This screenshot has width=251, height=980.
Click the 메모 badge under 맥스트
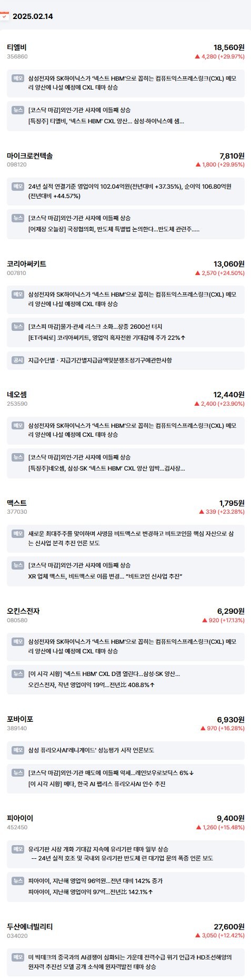18,533
